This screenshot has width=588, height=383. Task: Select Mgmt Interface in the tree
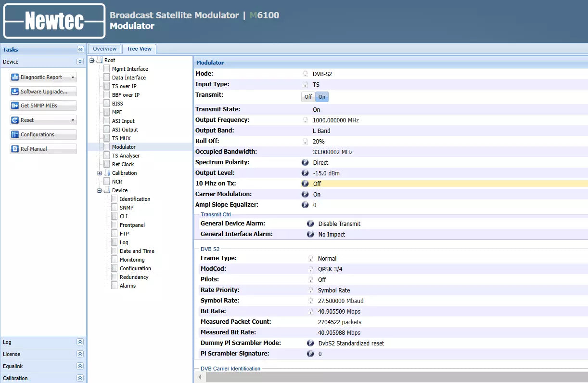click(x=130, y=69)
